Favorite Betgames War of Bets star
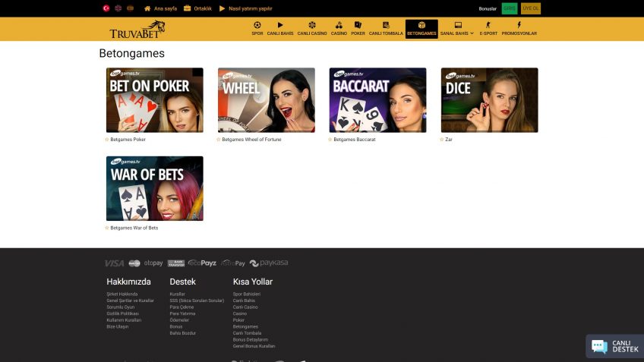 pos(107,228)
